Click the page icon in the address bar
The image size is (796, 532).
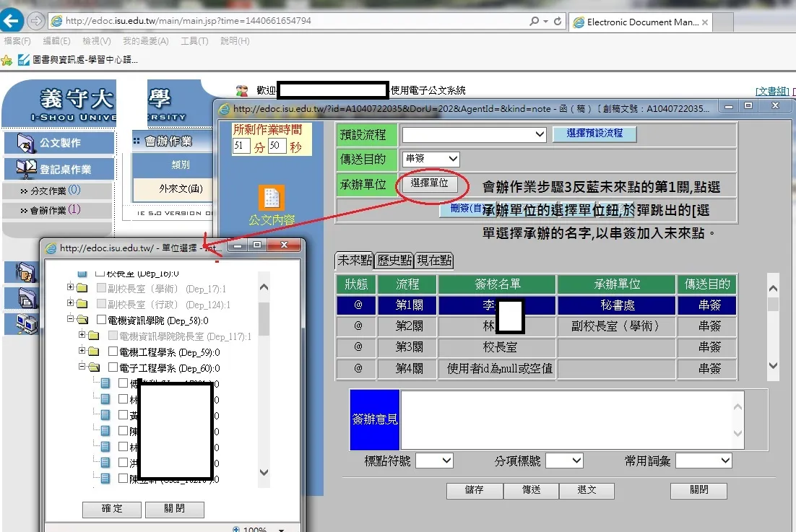[x=57, y=21]
